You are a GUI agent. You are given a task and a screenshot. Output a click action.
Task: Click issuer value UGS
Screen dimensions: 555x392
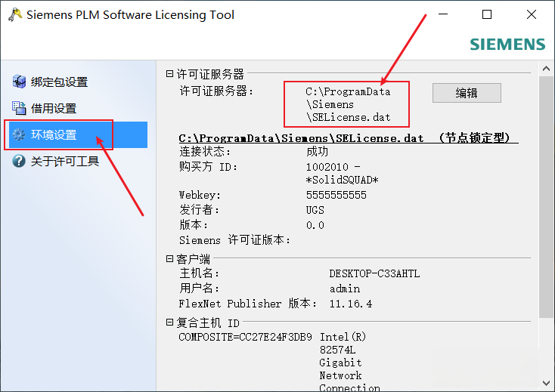(315, 210)
